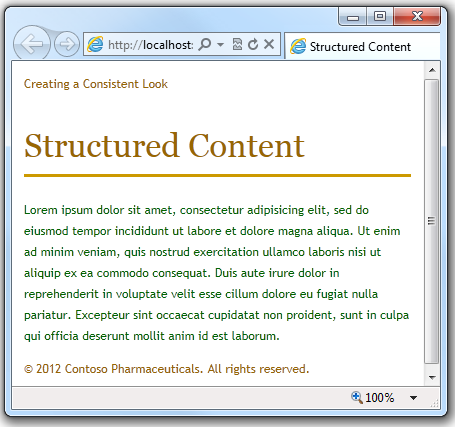This screenshot has width=455, height=427.
Task: Close the browser window
Action: point(417,16)
